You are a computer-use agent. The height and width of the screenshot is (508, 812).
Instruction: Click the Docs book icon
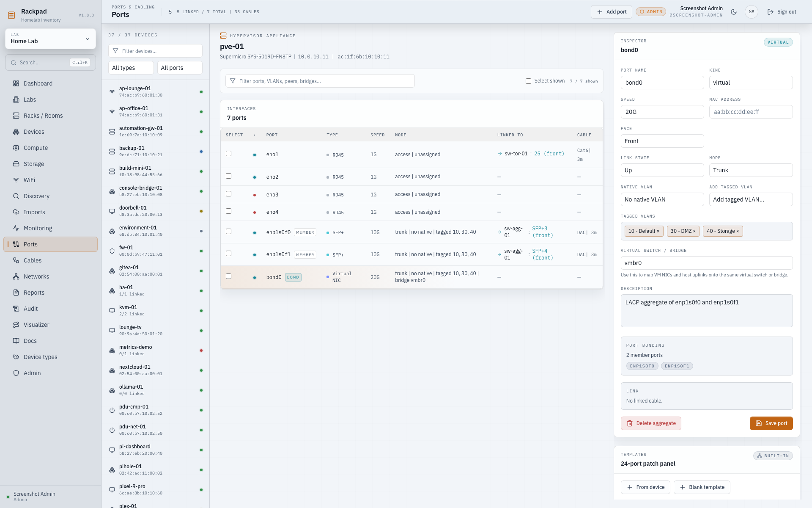[16, 341]
